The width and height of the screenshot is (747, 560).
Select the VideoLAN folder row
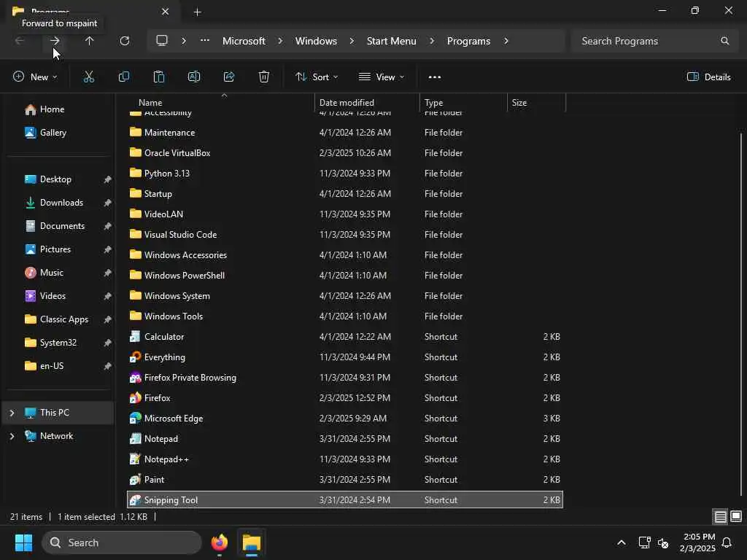[x=345, y=214]
